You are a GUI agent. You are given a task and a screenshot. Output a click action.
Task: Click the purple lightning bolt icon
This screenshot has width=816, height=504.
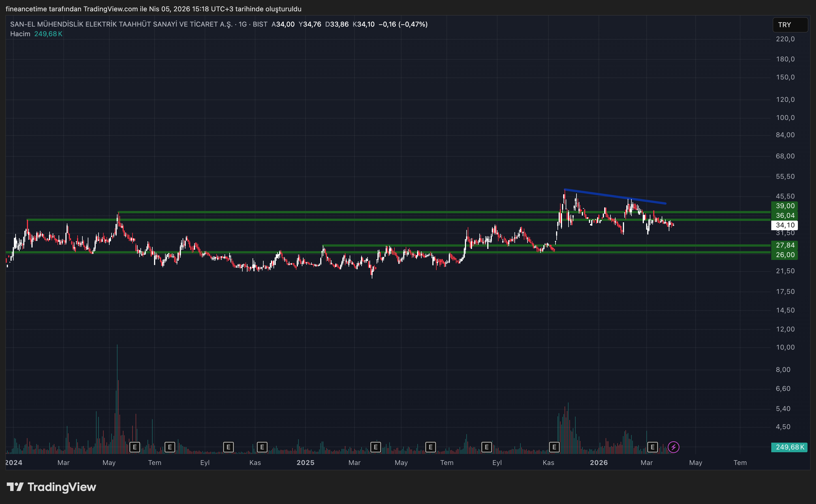(x=673, y=447)
